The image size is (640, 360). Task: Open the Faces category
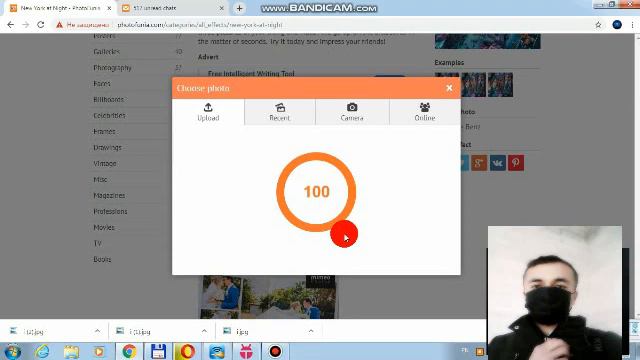click(x=102, y=84)
